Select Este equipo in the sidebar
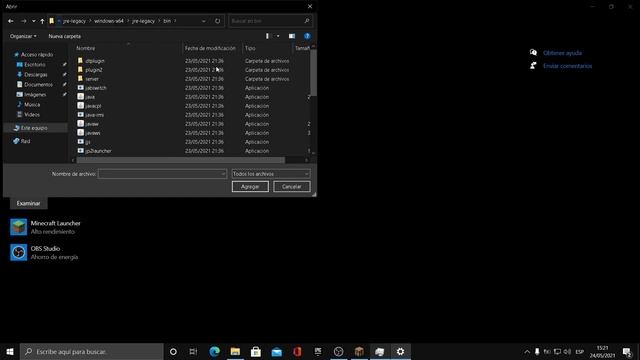Image resolution: width=640 pixels, height=360 pixels. point(35,128)
